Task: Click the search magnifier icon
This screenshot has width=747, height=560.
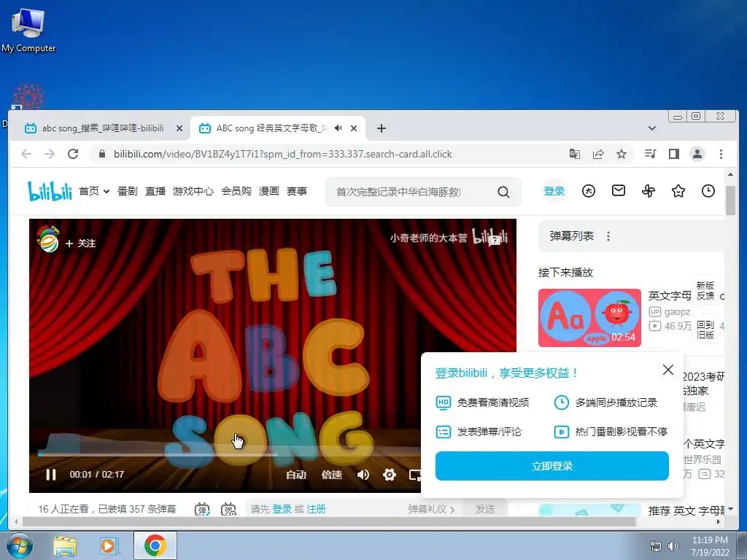Action: click(x=503, y=192)
